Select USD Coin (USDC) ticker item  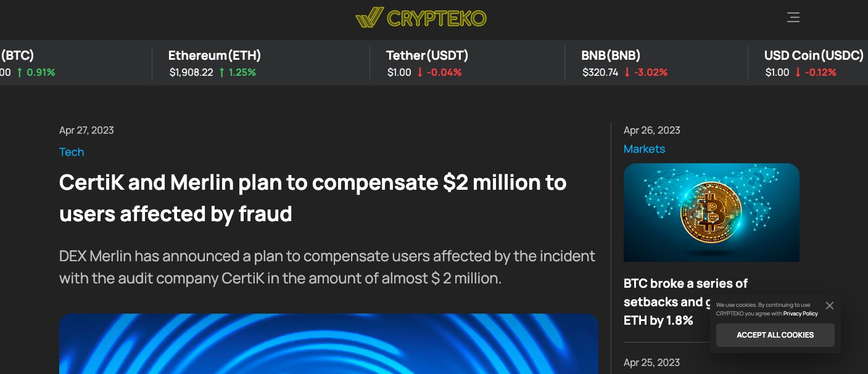(x=814, y=63)
